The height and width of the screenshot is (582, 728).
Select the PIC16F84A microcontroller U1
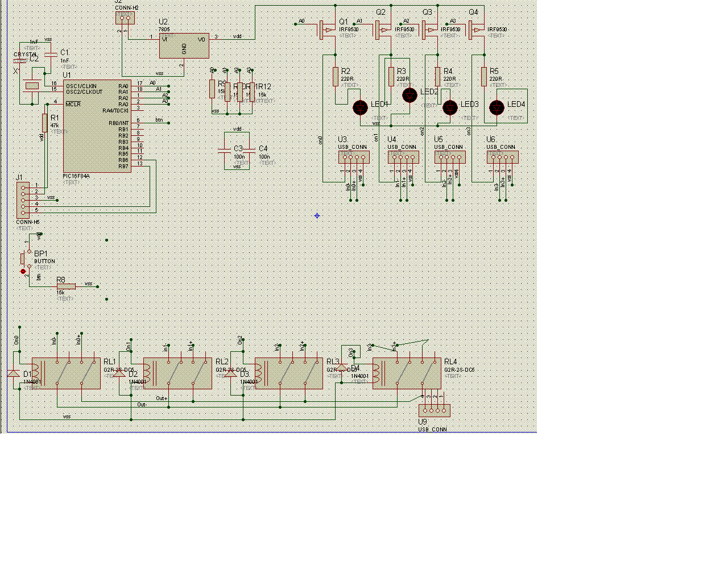coord(97,126)
